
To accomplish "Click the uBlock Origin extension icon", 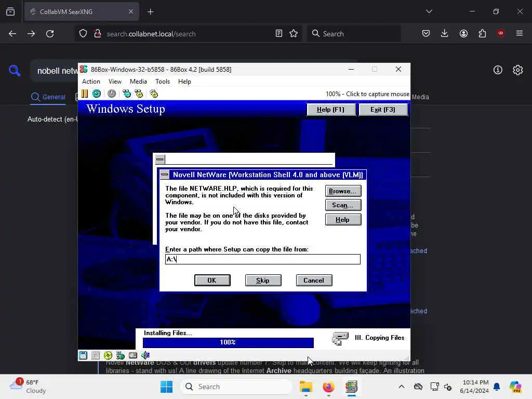I will coord(501,33).
